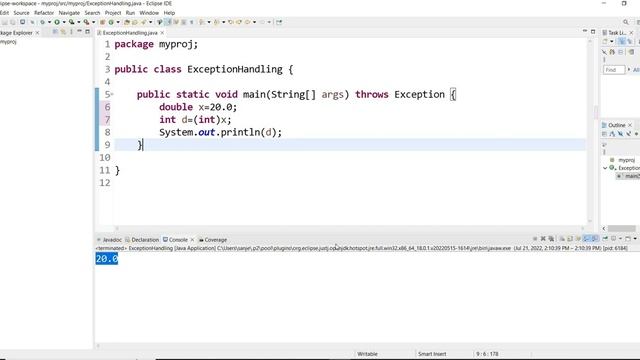Image resolution: width=640 pixels, height=360 pixels.
Task: Select the myproj package in Outline
Action: (623, 160)
